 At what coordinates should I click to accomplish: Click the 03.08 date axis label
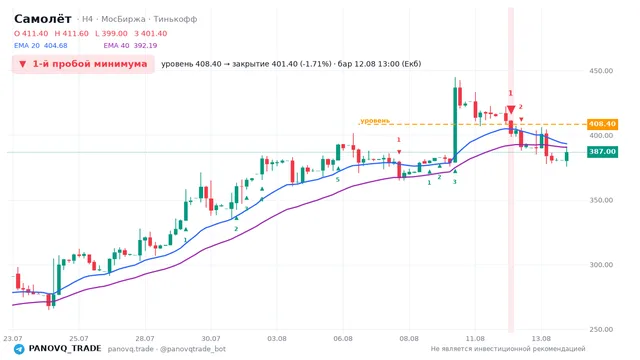[277, 338]
